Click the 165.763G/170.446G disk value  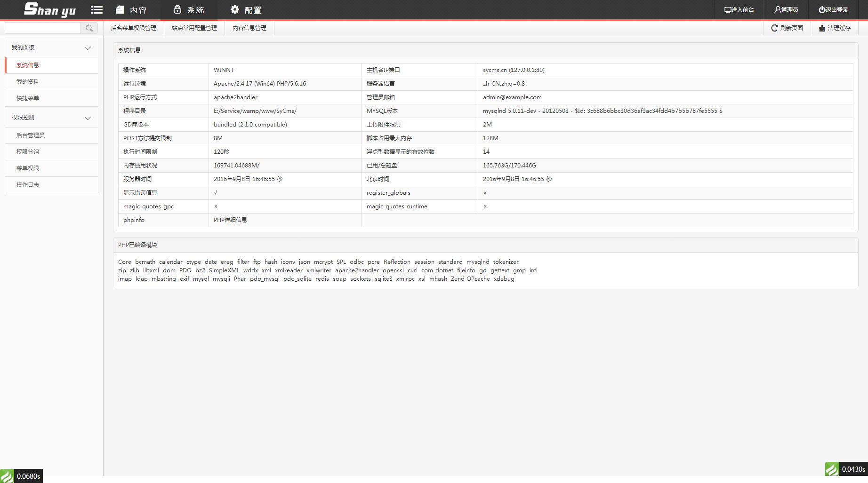pos(509,166)
